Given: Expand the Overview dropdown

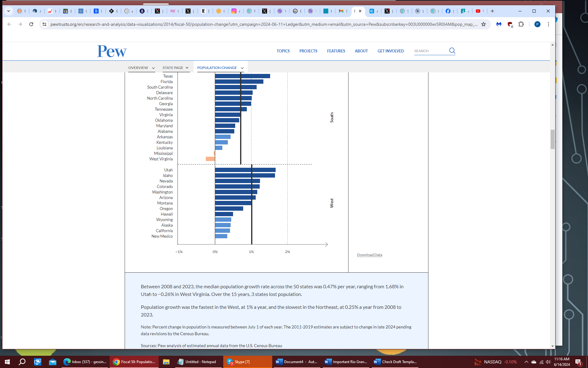Looking at the screenshot, I should tap(141, 68).
